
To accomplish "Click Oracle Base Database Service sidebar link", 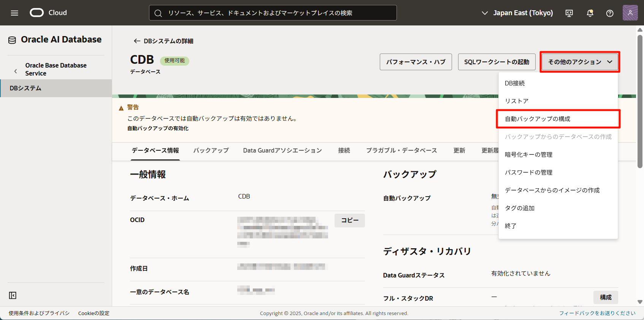I will [56, 69].
